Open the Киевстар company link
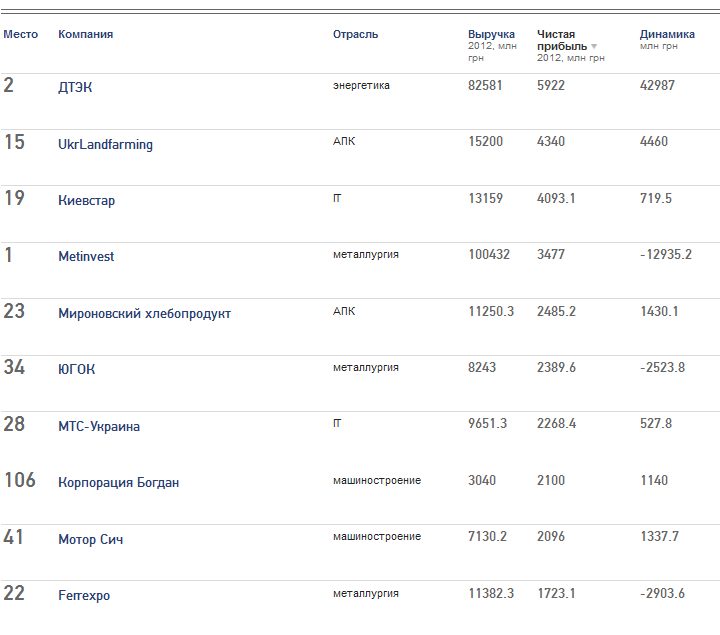 86,201
